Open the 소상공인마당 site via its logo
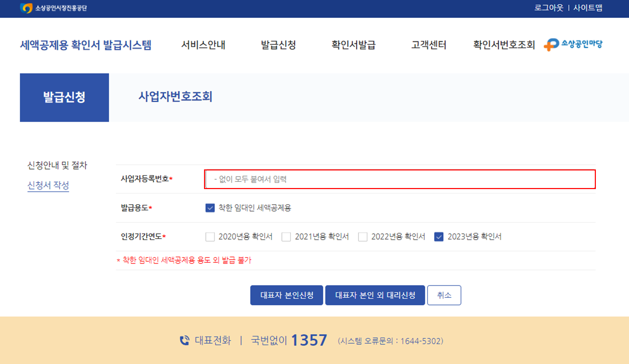Image resolution: width=629 pixels, height=364 pixels. coord(573,44)
